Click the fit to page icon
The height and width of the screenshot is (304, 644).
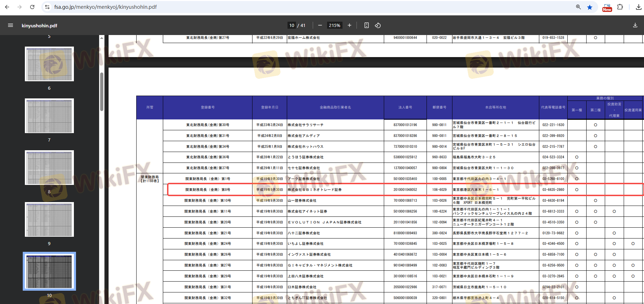(x=366, y=25)
